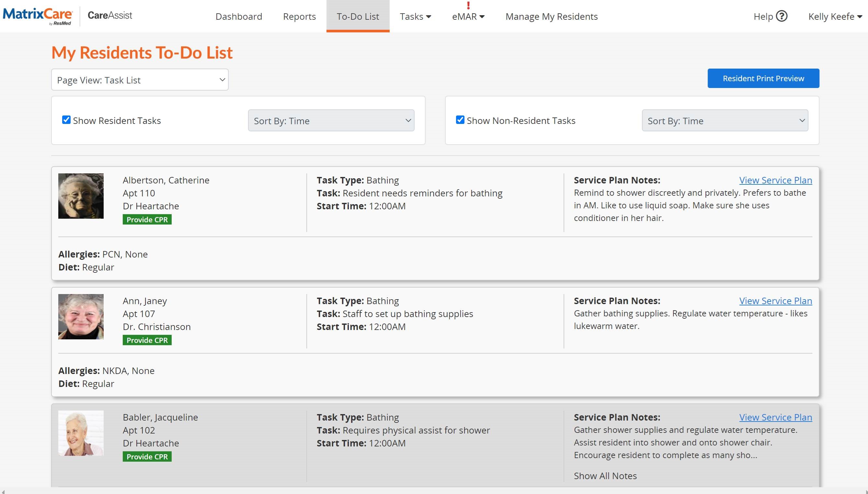Expand the Tasks menu
868x494 pixels.
[415, 16]
